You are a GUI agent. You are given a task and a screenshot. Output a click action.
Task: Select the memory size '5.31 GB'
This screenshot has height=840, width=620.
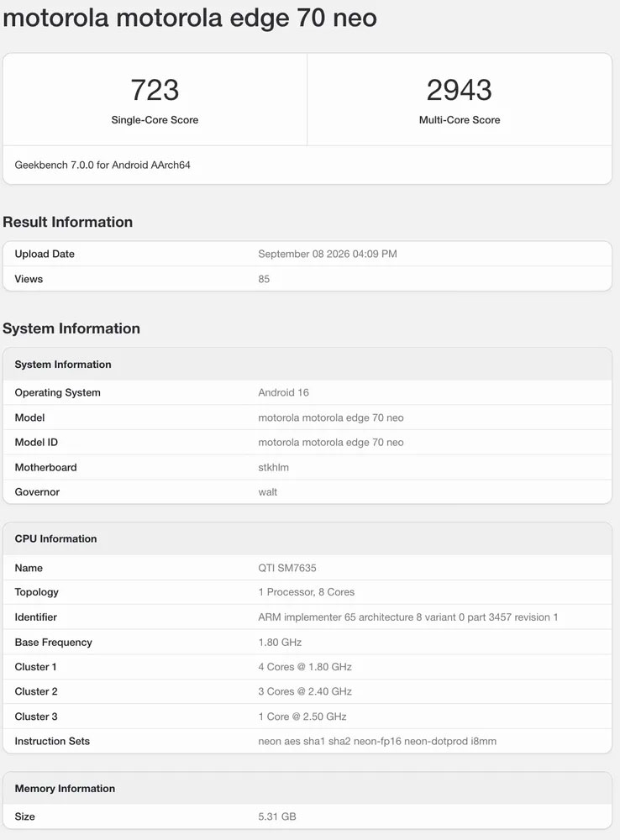click(x=277, y=817)
